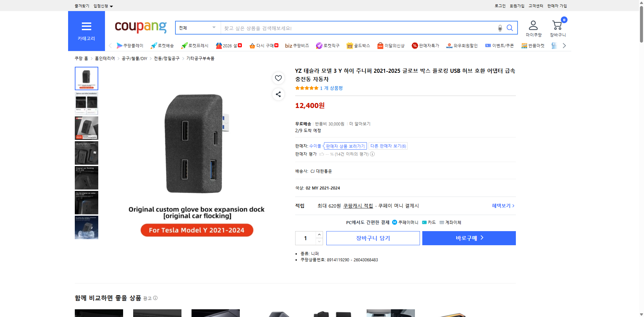Open 마이쿠팡 account icon
This screenshot has width=644, height=317.
(533, 24)
